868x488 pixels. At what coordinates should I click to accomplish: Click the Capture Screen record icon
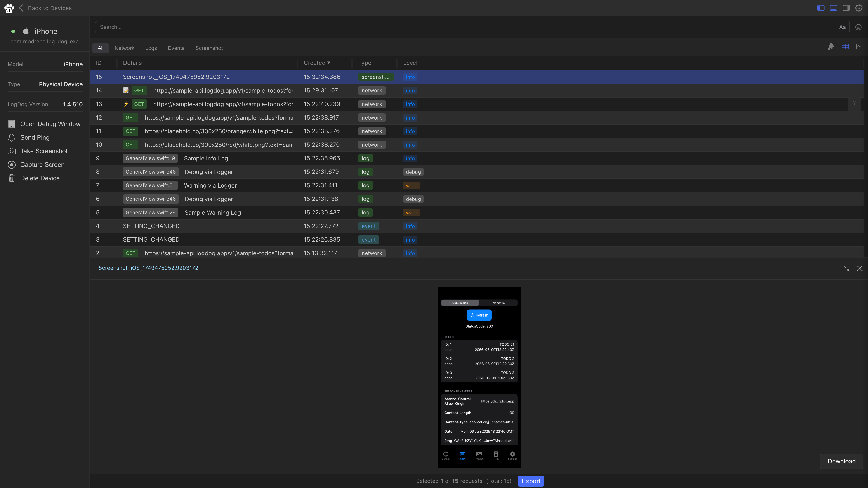(12, 165)
